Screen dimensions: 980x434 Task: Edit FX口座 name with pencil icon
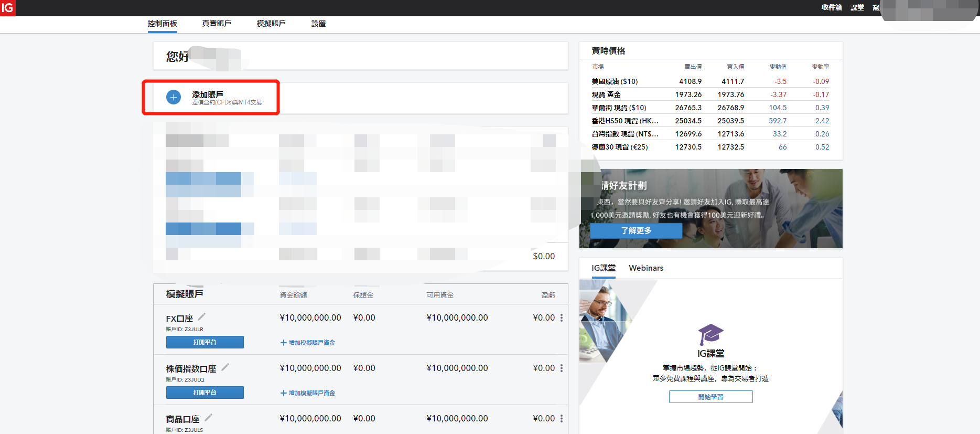click(201, 316)
